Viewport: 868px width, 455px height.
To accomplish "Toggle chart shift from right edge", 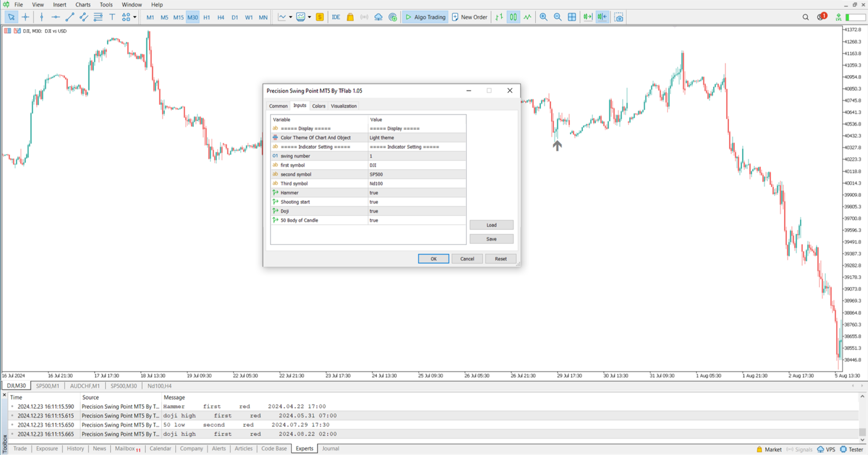I will pyautogui.click(x=602, y=17).
